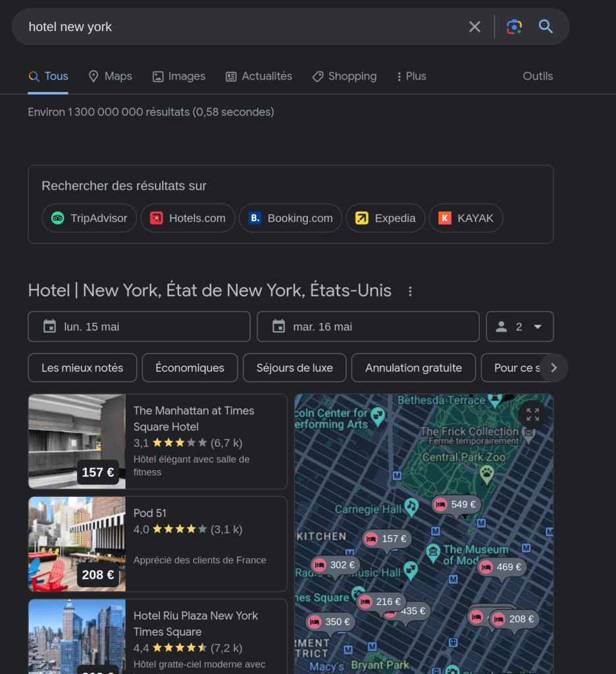
Task: Click the 469 € hotel map pin
Action: 502,567
